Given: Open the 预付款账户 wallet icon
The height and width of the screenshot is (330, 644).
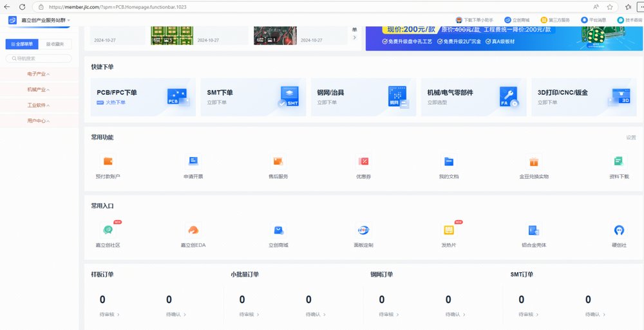Looking at the screenshot, I should click(x=108, y=161).
